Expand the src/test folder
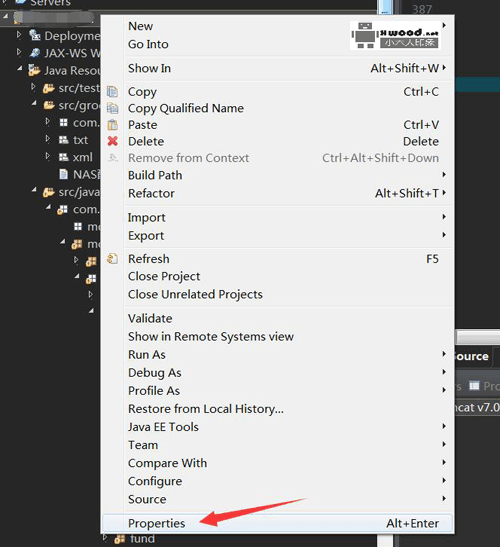 [x=33, y=86]
